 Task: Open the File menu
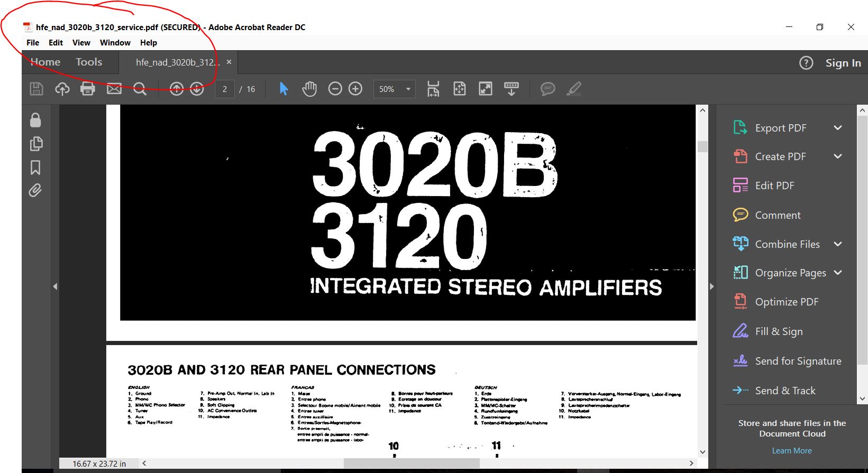pos(33,43)
